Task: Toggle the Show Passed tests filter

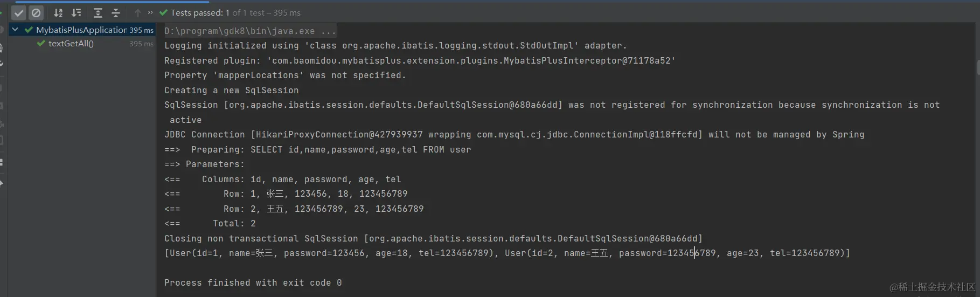Action: pyautogui.click(x=19, y=12)
